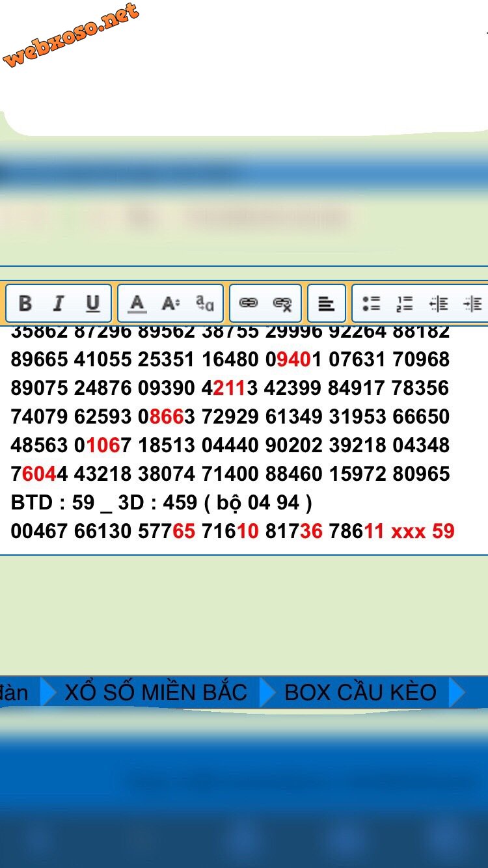Open the font size tool
This screenshot has height=868, width=488.
tap(170, 303)
